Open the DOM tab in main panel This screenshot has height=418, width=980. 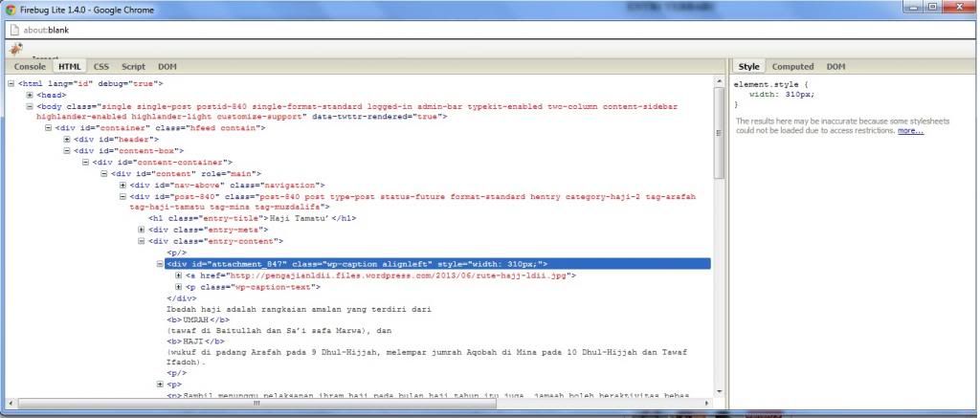(x=167, y=67)
